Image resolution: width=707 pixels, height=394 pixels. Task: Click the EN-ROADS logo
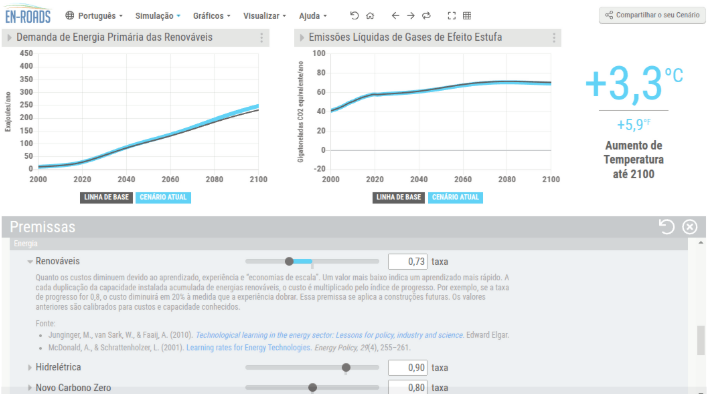pos(28,14)
